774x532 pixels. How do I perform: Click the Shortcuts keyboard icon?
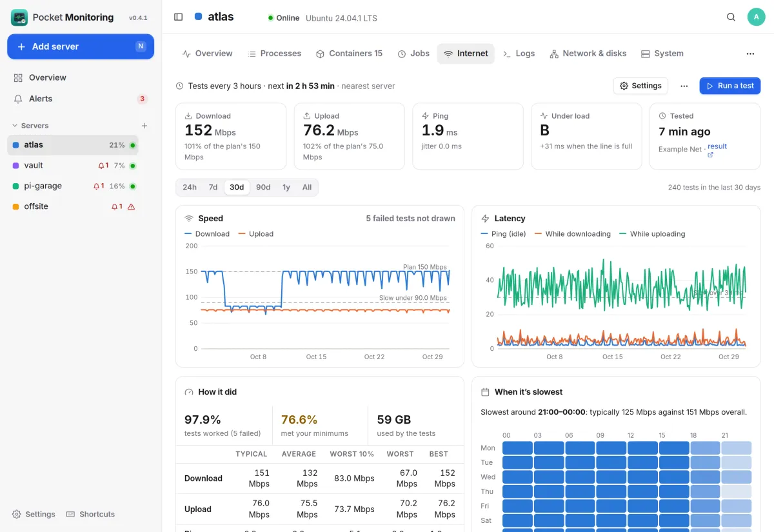71,514
